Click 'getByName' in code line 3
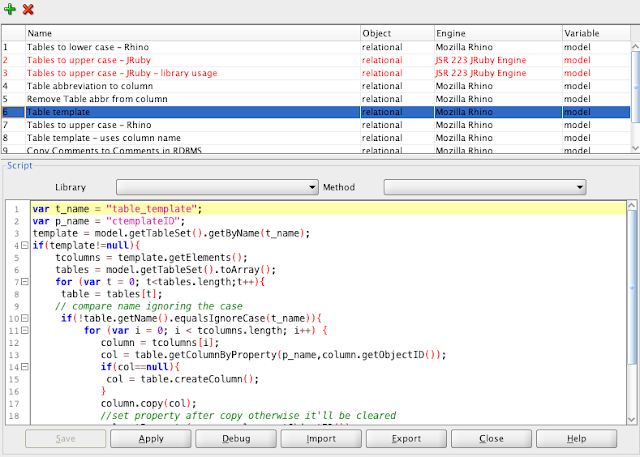The width and height of the screenshot is (640, 457). click(234, 233)
